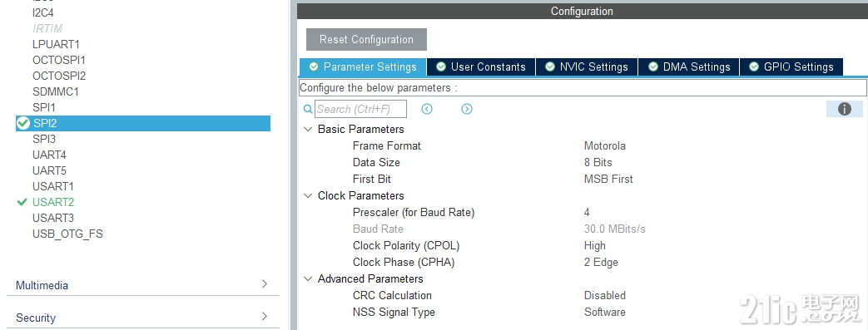Go to previous search result arrow
This screenshot has width=868, height=330.
click(426, 109)
